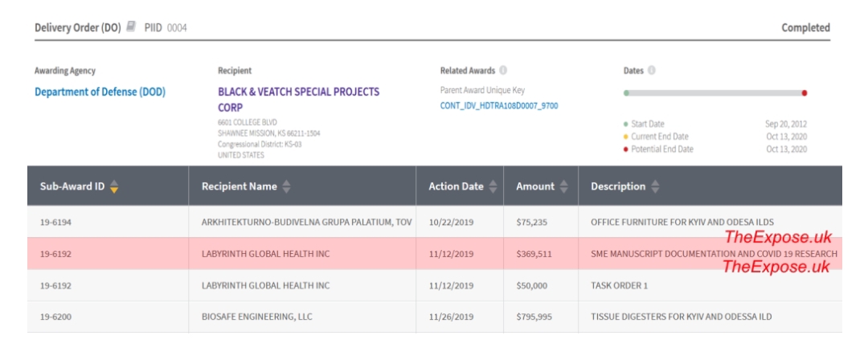Open Related Awards info icon
This screenshot has width=868, height=360.
[x=502, y=71]
